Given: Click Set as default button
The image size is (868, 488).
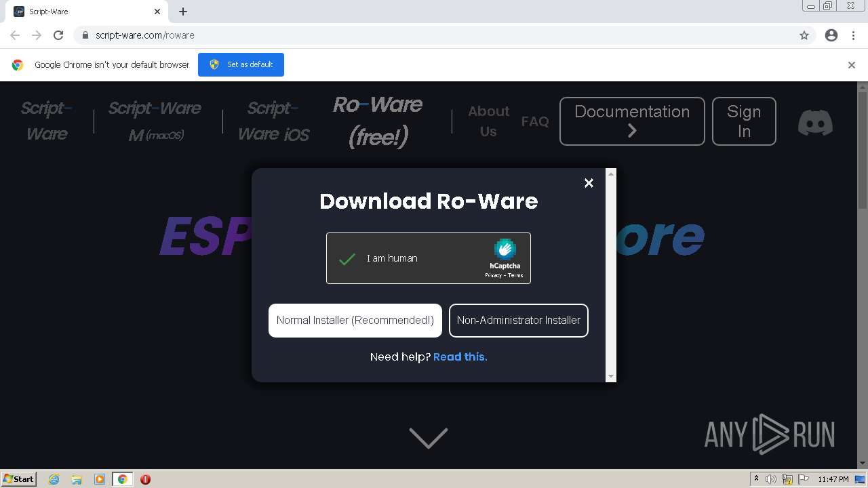Looking at the screenshot, I should point(241,64).
